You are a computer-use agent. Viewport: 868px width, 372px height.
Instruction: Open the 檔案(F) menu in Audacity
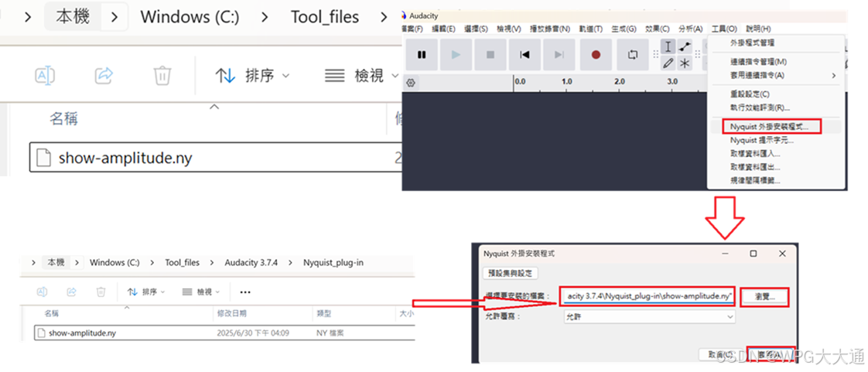pos(411,29)
